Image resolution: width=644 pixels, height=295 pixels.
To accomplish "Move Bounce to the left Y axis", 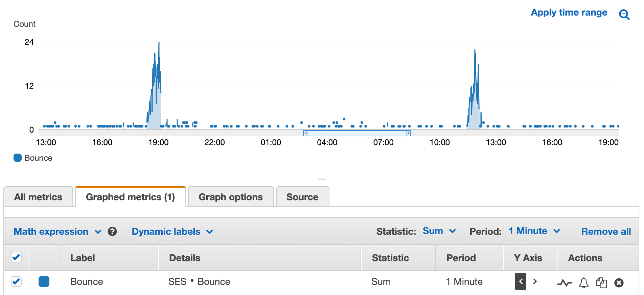I will point(521,281).
